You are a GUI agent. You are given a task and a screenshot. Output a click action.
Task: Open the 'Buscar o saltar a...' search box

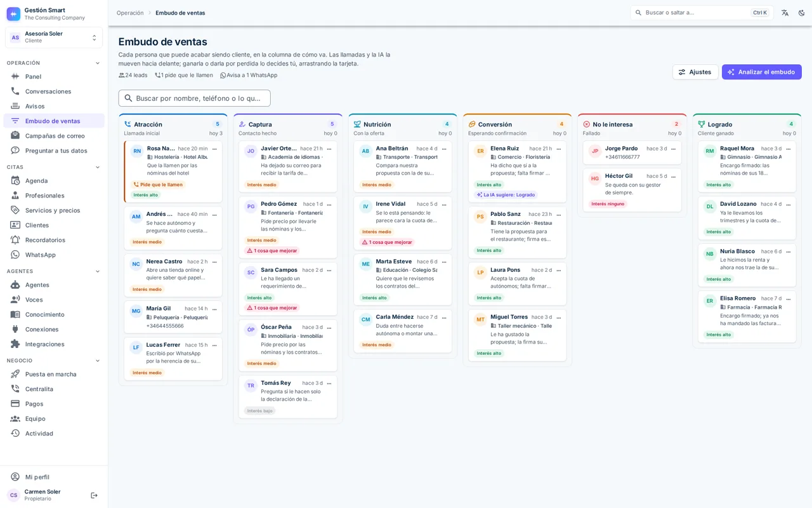[702, 13]
